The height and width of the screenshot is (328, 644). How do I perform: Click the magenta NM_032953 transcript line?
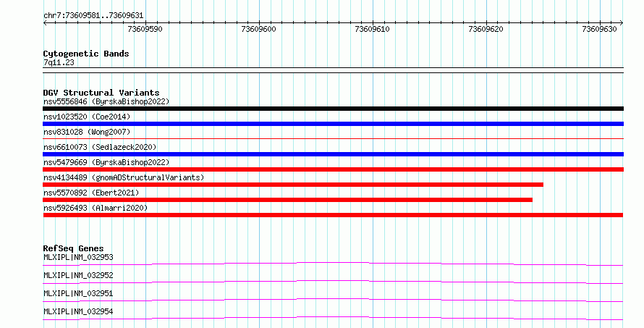333,264
